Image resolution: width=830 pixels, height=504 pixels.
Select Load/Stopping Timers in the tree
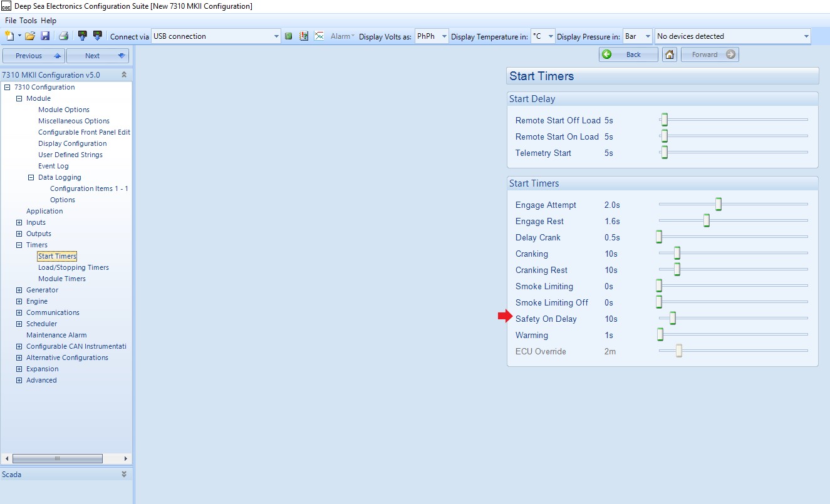73,267
